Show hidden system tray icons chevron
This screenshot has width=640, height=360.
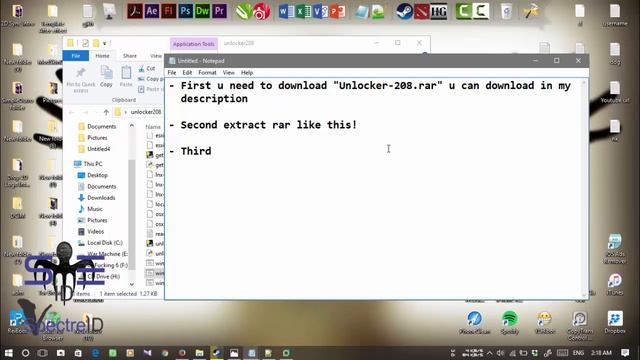489,353
